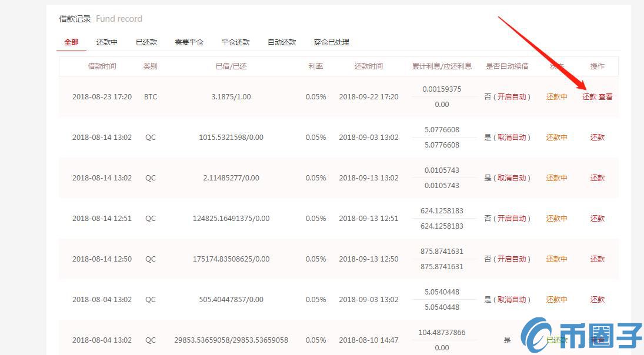Switch to the 还款中 tab
Image resolution: width=644 pixels, height=355 pixels.
click(107, 42)
